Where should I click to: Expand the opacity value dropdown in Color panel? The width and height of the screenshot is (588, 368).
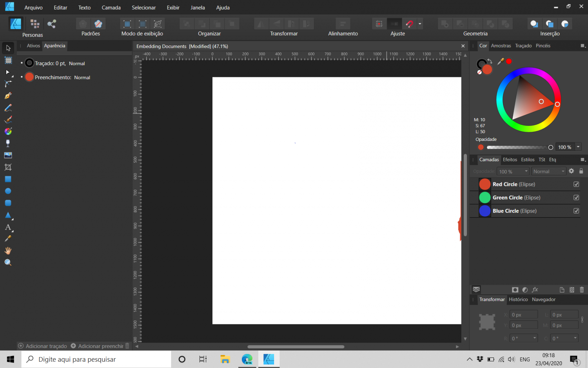point(578,147)
